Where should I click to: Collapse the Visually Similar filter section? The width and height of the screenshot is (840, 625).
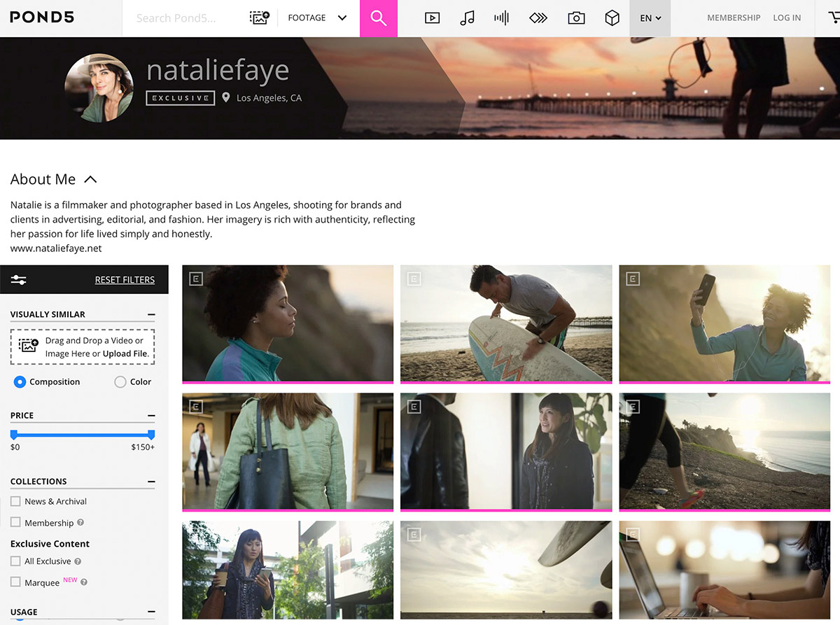[x=151, y=315]
